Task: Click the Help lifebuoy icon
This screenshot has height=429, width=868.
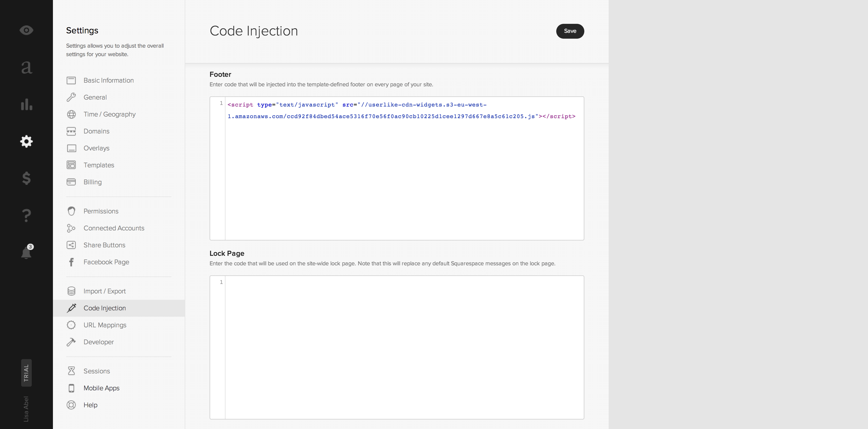Action: pyautogui.click(x=71, y=405)
